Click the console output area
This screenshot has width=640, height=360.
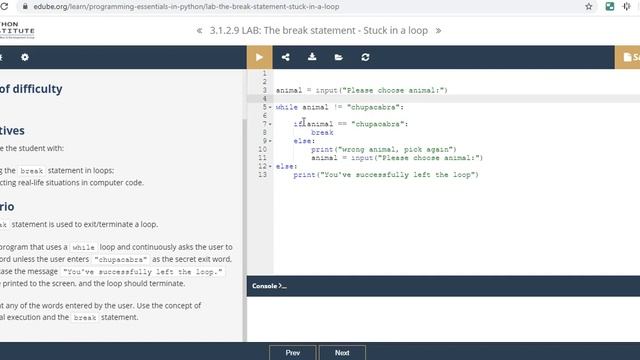pos(443,319)
